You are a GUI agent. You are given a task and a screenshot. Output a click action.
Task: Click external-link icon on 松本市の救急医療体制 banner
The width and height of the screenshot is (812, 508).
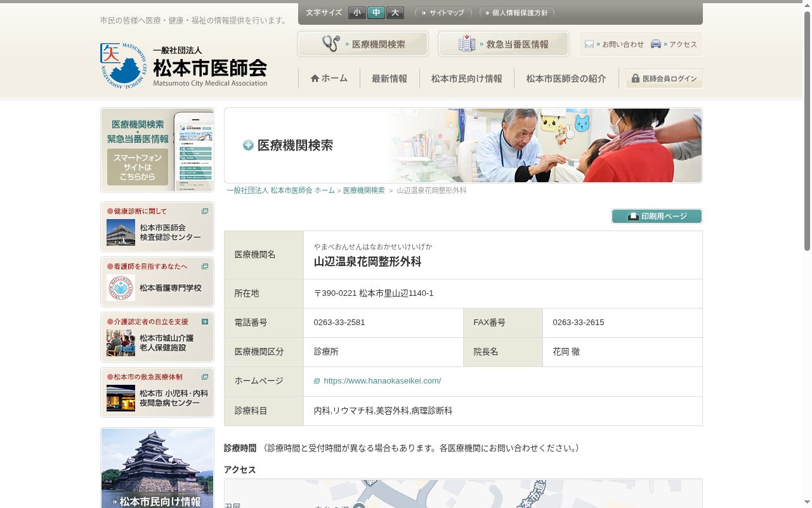[205, 377]
